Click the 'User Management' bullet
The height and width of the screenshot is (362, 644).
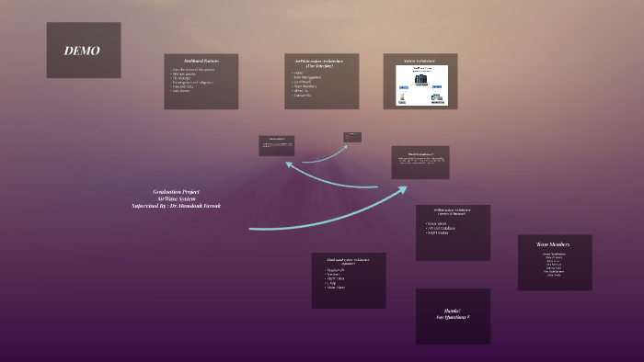(x=307, y=77)
